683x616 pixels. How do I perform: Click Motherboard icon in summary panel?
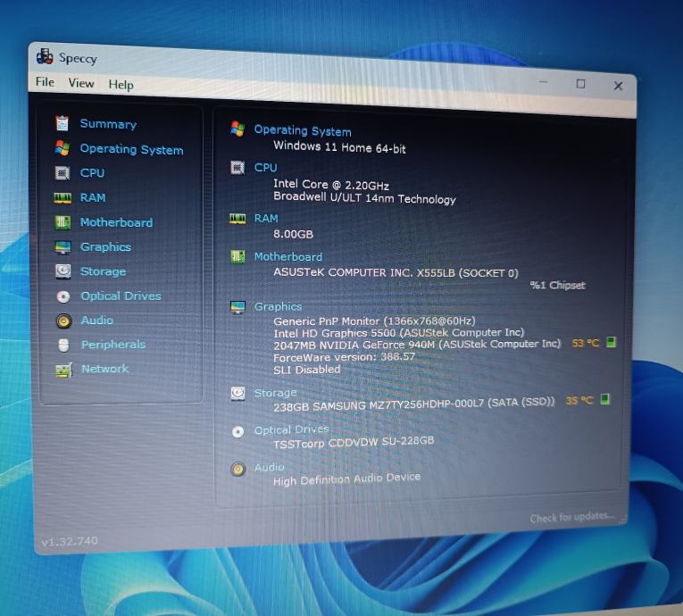click(x=237, y=256)
